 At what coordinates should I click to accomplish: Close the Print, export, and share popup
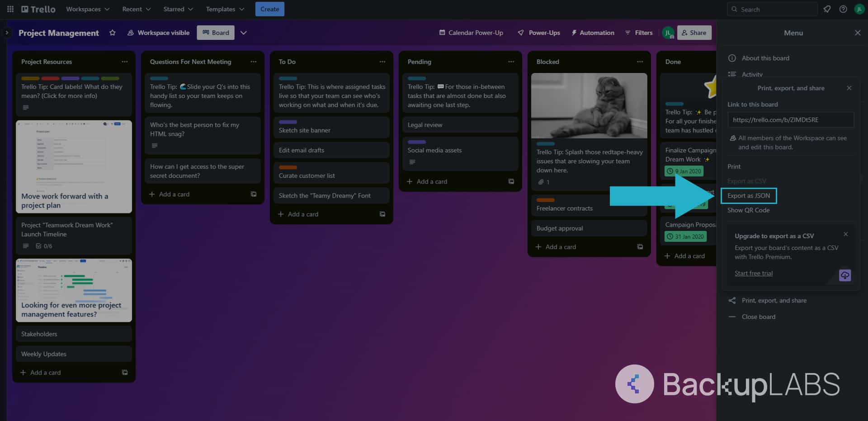pyautogui.click(x=849, y=88)
